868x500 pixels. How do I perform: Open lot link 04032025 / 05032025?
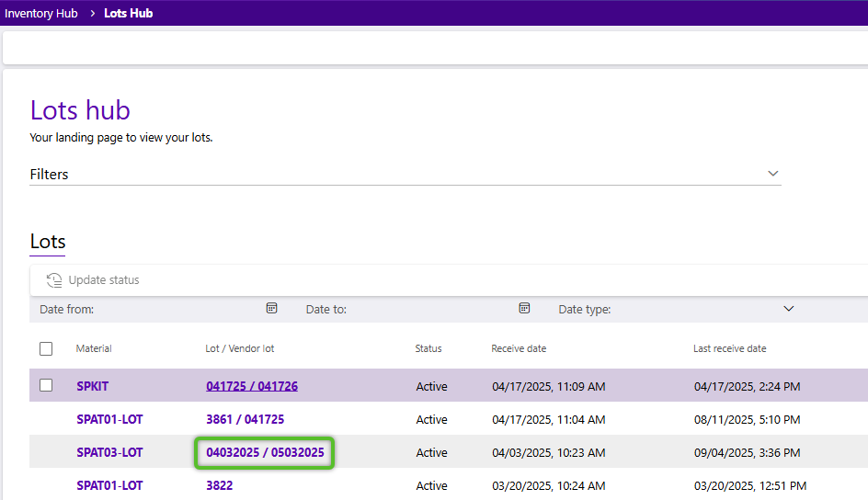[x=265, y=453]
